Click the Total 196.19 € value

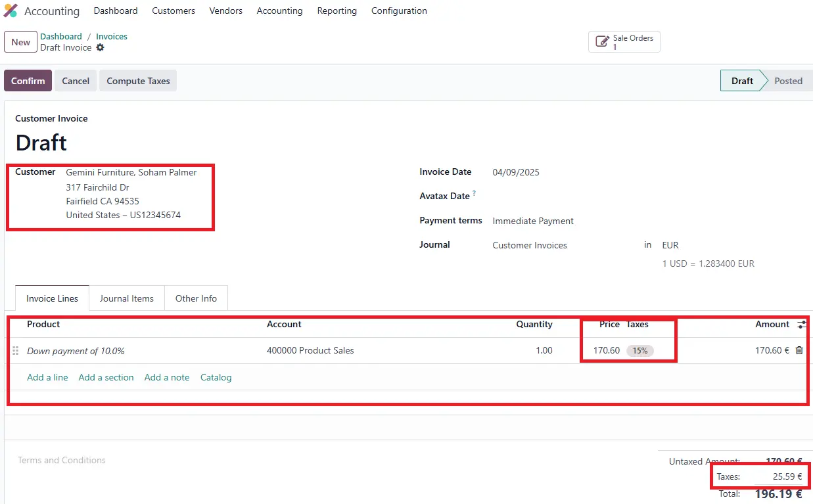[778, 493]
